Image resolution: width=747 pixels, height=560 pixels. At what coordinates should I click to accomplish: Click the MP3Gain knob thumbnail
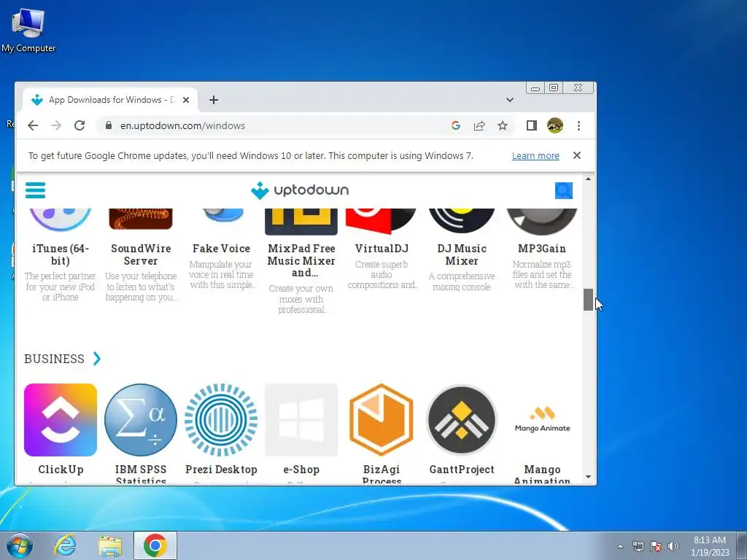[542, 222]
